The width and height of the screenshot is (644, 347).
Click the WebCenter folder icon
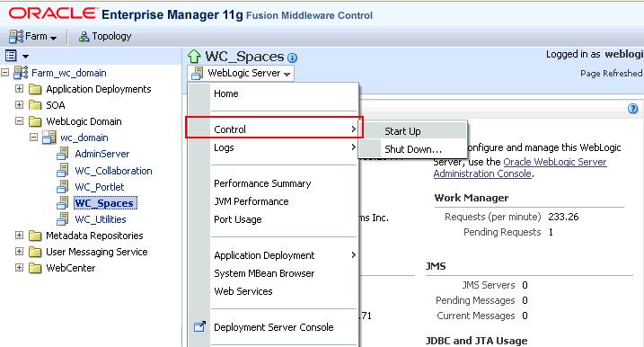35,268
